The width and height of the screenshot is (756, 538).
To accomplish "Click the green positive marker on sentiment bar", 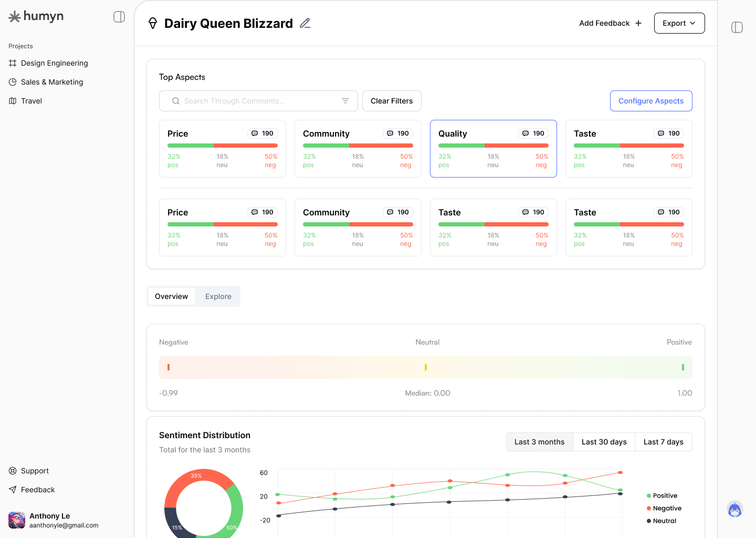I will pyautogui.click(x=683, y=367).
